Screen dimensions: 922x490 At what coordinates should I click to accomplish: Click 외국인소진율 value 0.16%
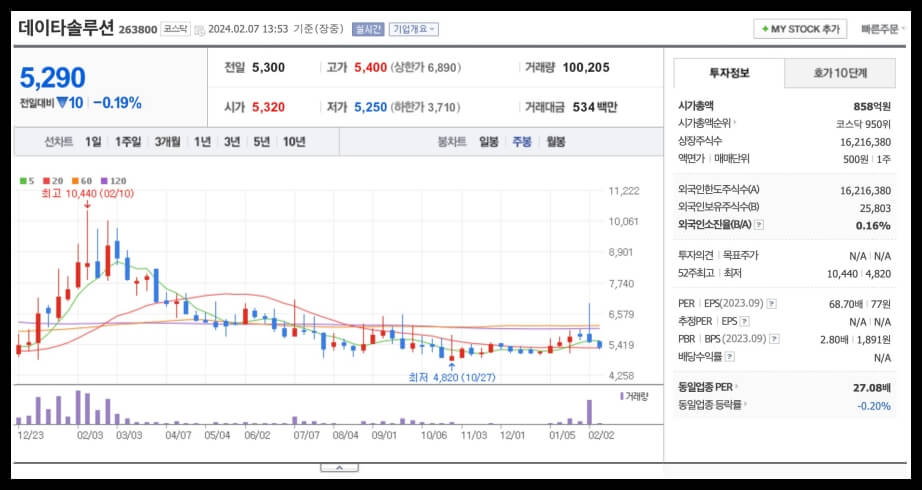click(x=874, y=225)
